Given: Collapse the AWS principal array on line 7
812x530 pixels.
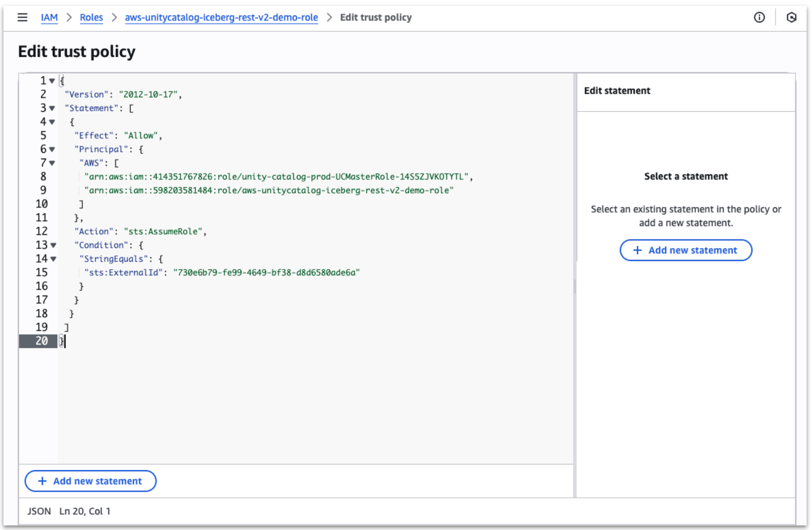Looking at the screenshot, I should tap(51, 163).
